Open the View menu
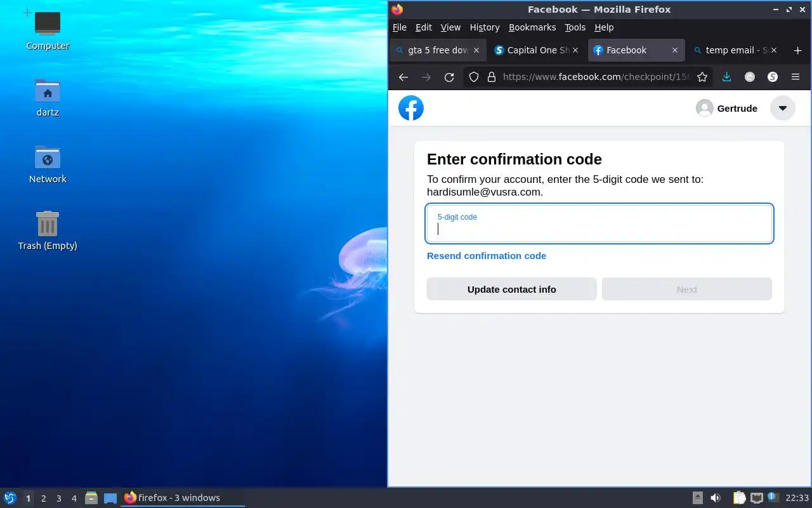 450,27
